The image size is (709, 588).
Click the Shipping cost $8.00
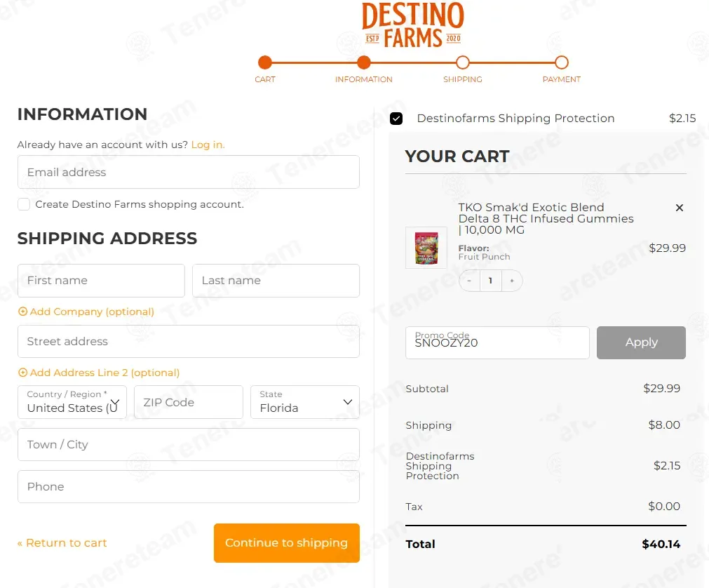[x=664, y=425]
